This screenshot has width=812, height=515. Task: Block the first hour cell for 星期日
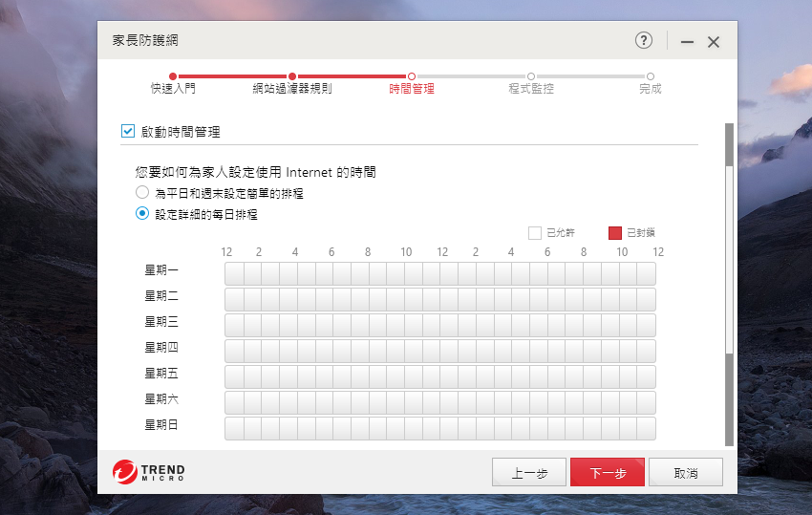point(235,428)
